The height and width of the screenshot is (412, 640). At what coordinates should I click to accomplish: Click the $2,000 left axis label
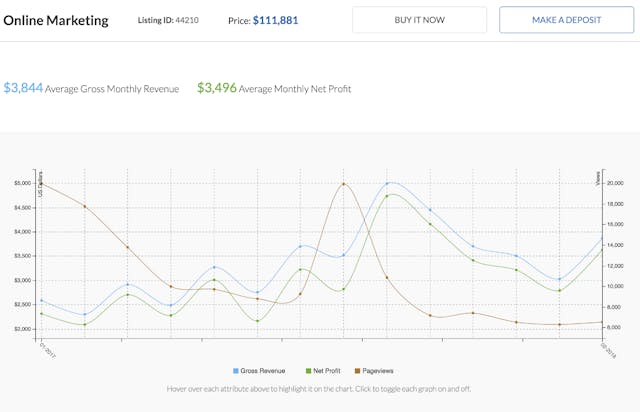click(22, 329)
